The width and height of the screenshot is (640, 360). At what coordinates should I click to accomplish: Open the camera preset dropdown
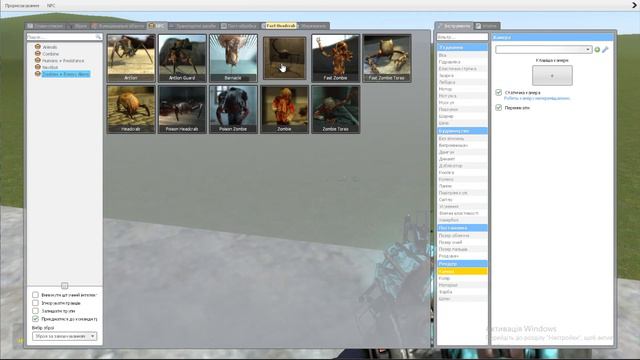[543, 49]
